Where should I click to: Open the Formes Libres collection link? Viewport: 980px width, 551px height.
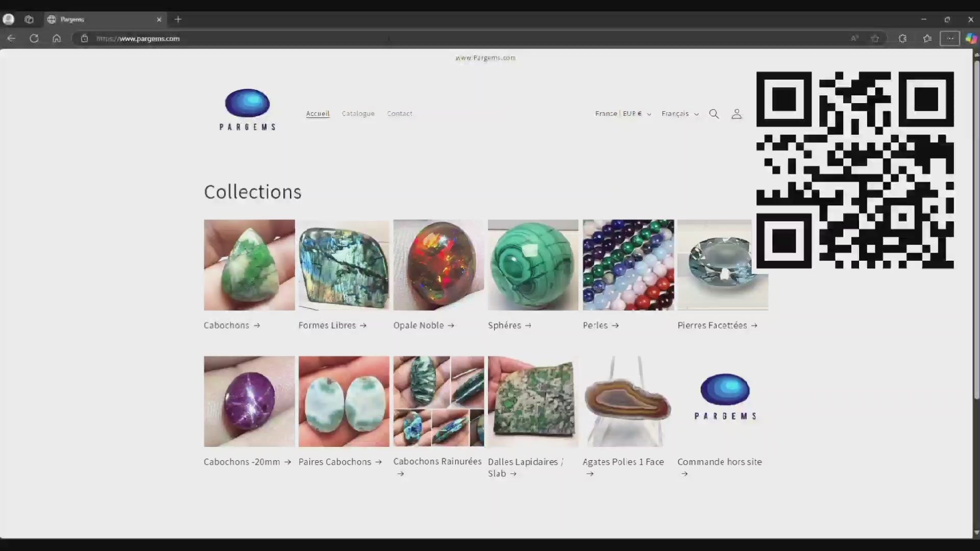tap(332, 325)
